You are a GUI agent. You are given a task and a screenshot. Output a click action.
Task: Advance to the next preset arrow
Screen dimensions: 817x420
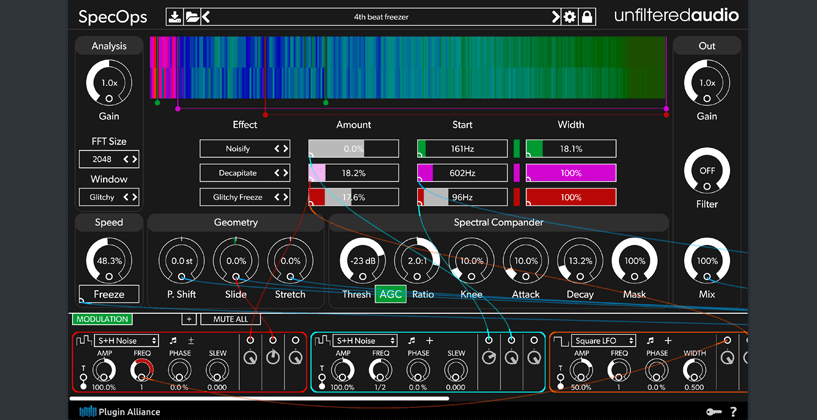pos(556,17)
